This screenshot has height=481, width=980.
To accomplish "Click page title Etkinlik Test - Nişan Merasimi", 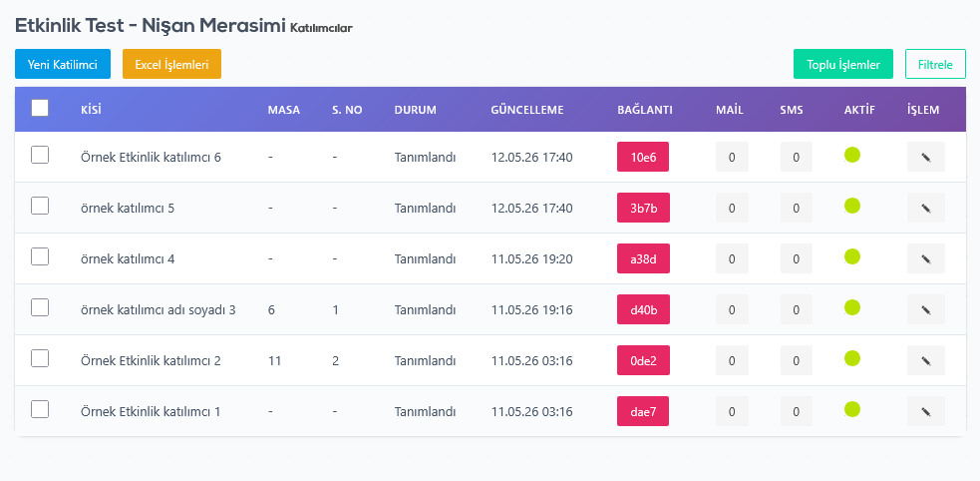I will click(x=151, y=26).
